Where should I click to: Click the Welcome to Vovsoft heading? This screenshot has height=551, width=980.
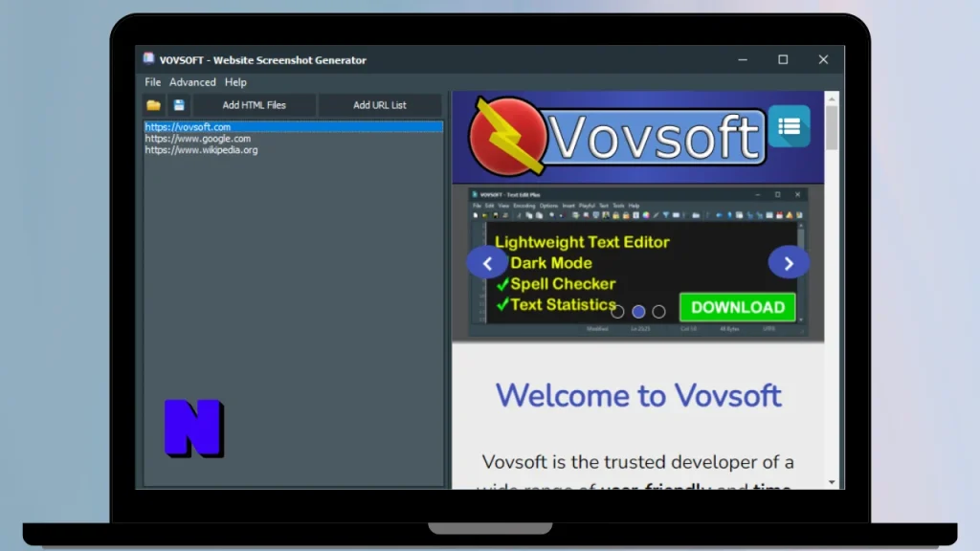click(x=638, y=395)
